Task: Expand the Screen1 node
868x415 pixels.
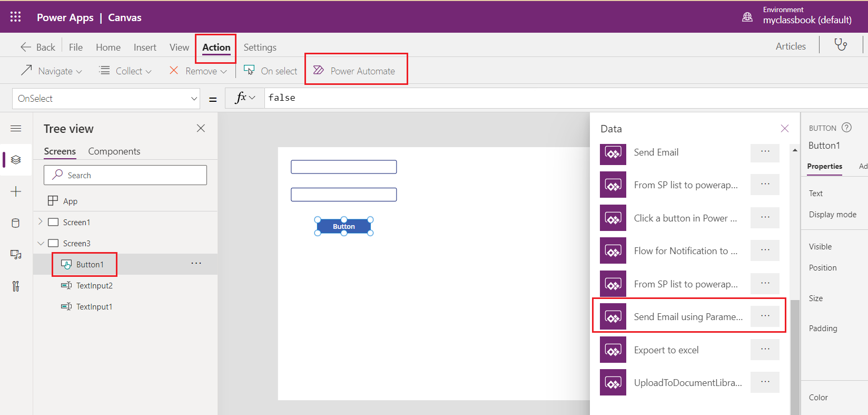Action: pos(41,222)
